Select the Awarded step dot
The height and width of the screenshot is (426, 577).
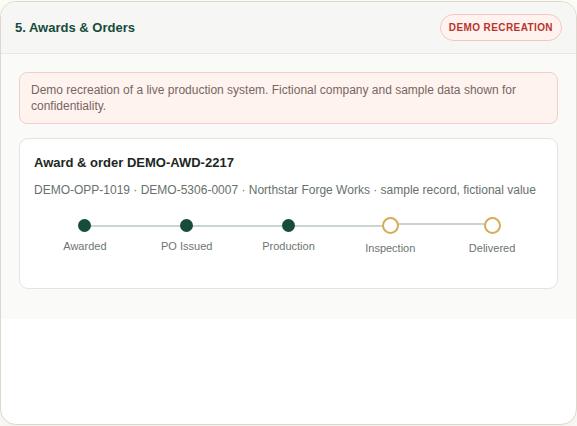pos(85,226)
